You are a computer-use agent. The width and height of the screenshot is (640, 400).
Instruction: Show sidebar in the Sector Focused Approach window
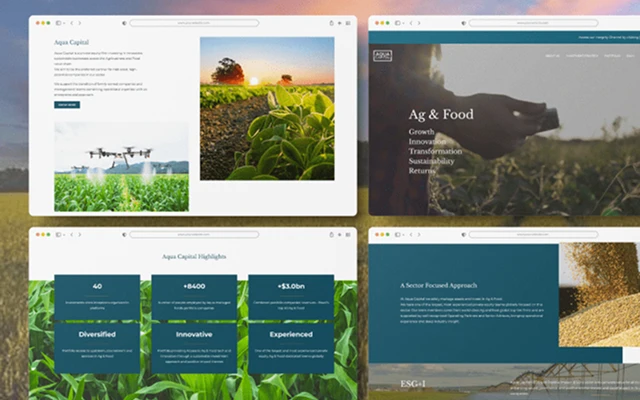[398, 235]
